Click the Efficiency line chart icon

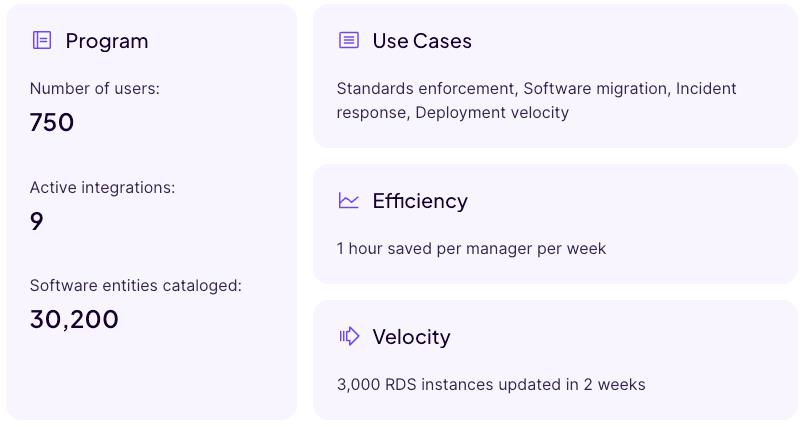point(349,200)
